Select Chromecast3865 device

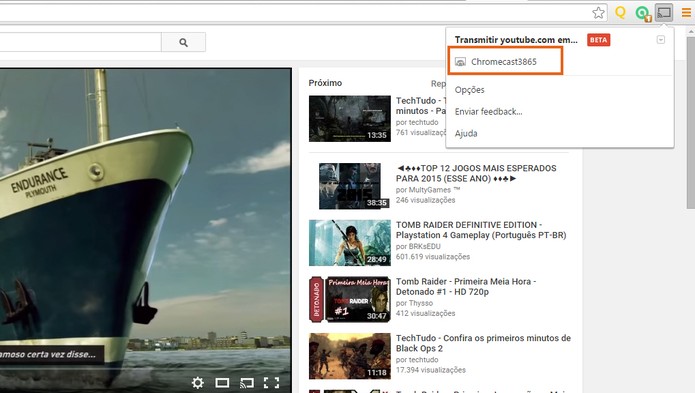[505, 61]
